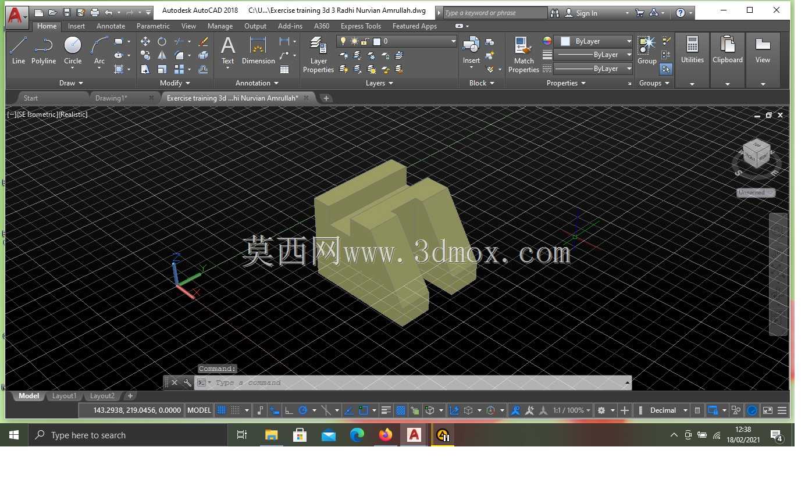This screenshot has width=812, height=504.
Task: Expand the Modify panel
Action: 175,83
